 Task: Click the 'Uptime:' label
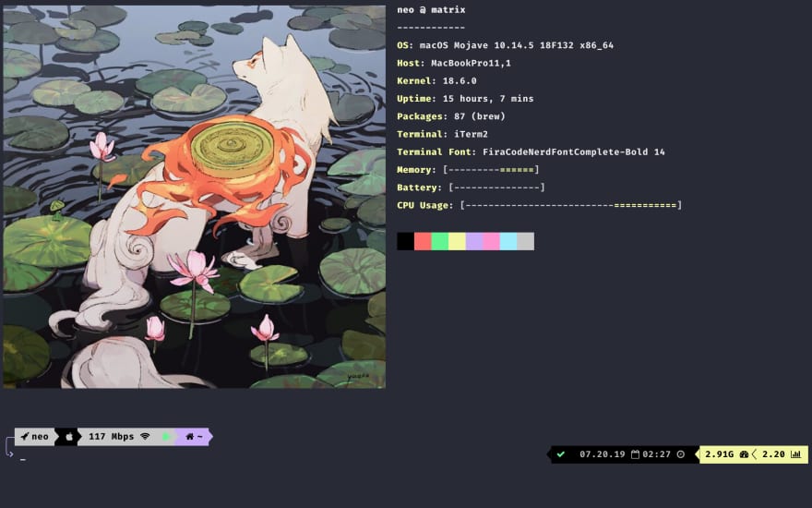click(417, 99)
